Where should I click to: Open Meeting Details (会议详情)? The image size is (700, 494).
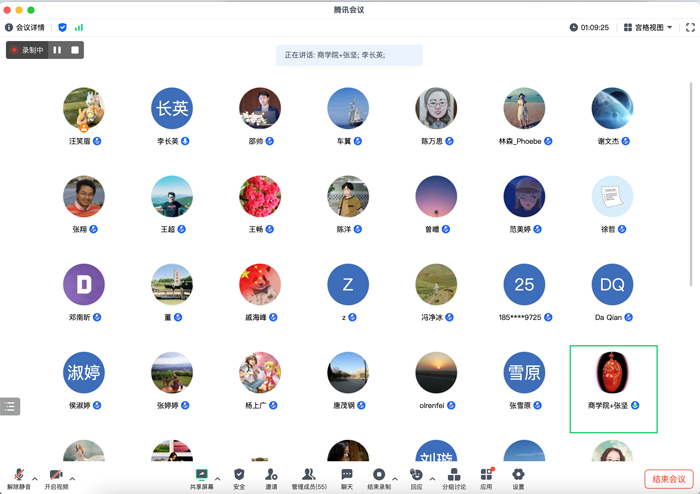tap(25, 28)
